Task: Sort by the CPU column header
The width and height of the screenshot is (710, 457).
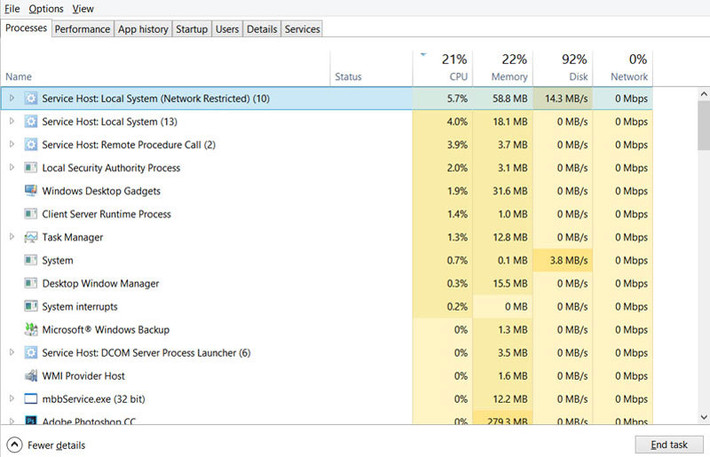Action: point(442,67)
